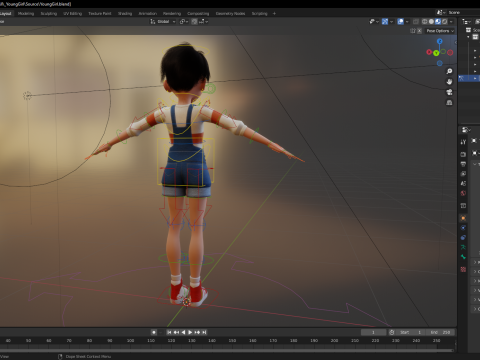Open the overlays options dropdown arrow
The width and height of the screenshot is (480, 360).
click(407, 22)
